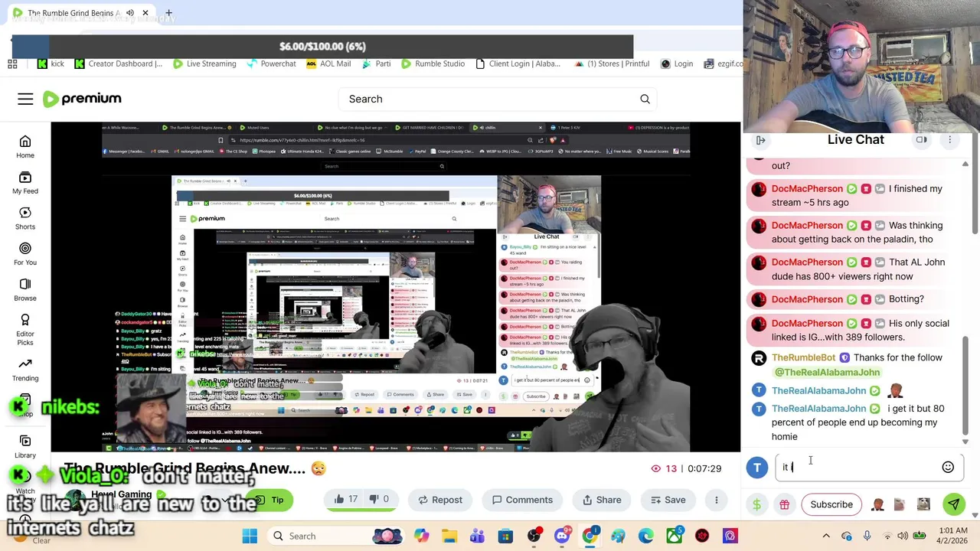Open the emoji picker in the chat input
The width and height of the screenshot is (980, 551).
click(948, 467)
